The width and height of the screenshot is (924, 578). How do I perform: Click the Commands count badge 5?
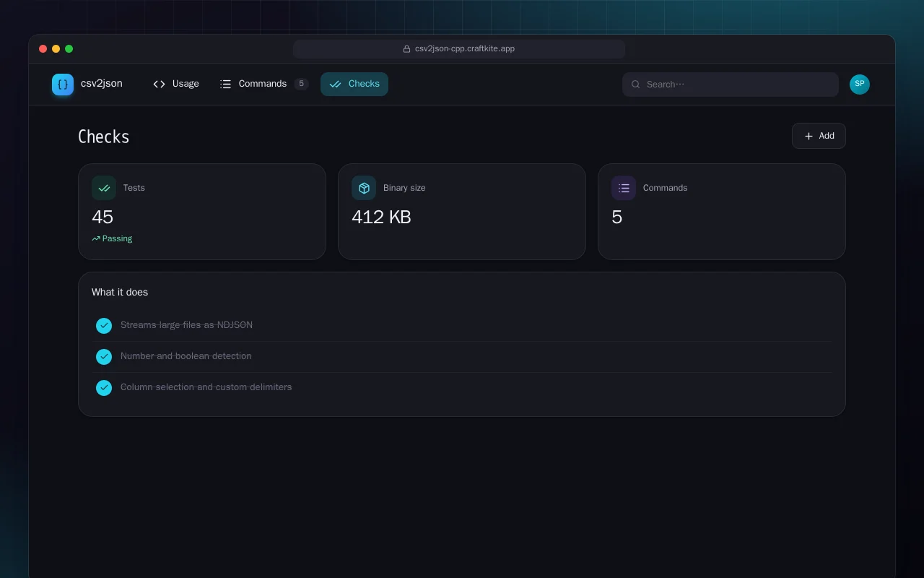pos(301,84)
